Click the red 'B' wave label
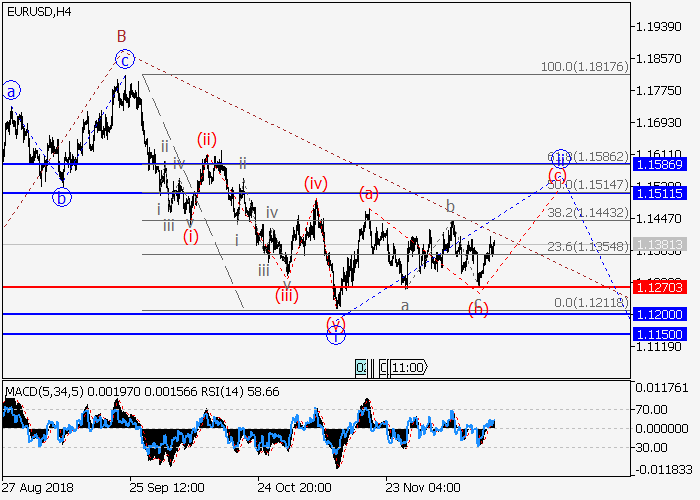700x500 pixels. (119, 36)
